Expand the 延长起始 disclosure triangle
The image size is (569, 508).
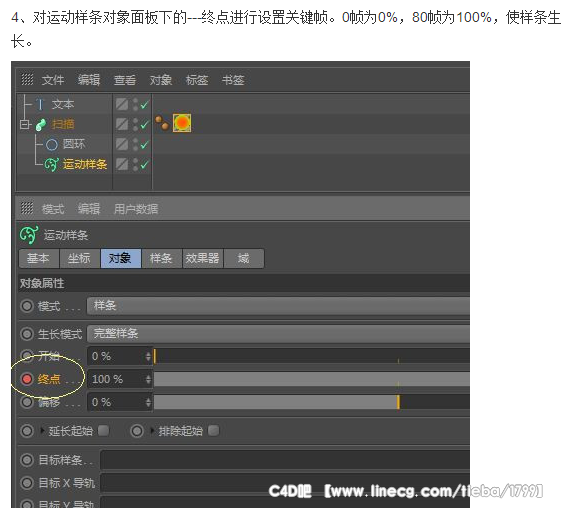(x=42, y=431)
